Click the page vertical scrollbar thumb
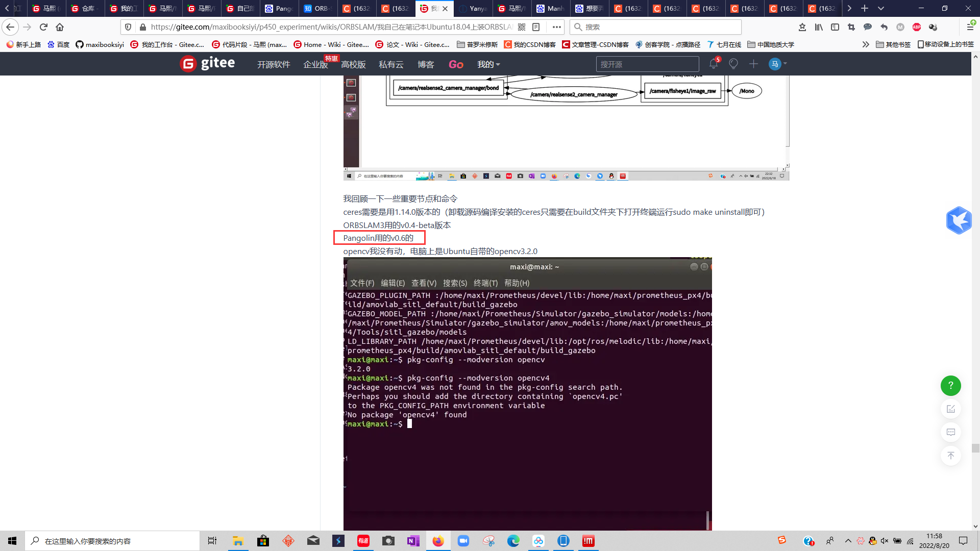The image size is (980, 551). pyautogui.click(x=975, y=448)
